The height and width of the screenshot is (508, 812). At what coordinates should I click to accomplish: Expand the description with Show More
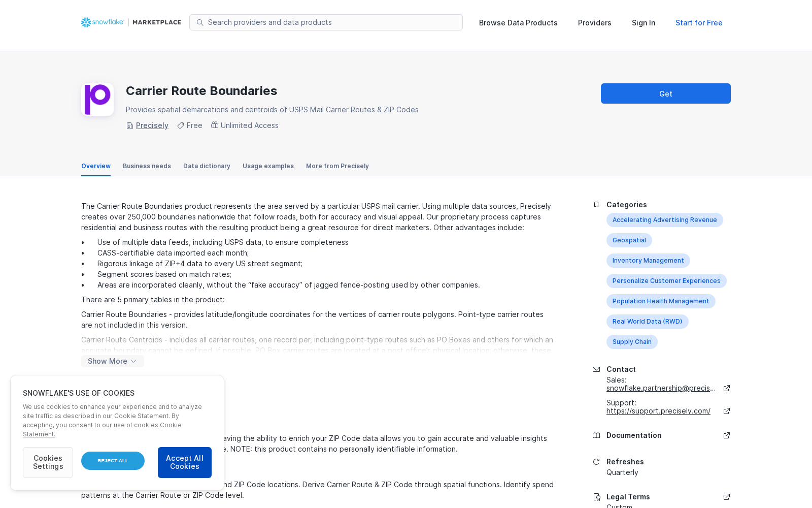click(x=113, y=361)
